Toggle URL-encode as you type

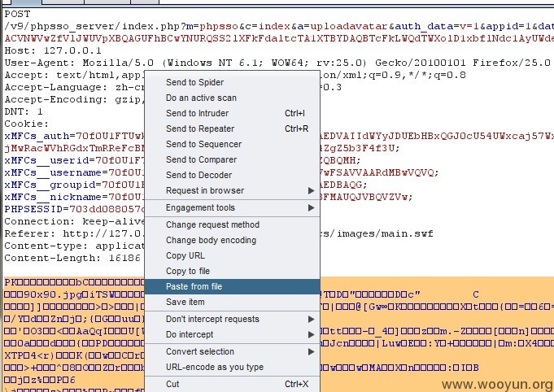pos(232,368)
